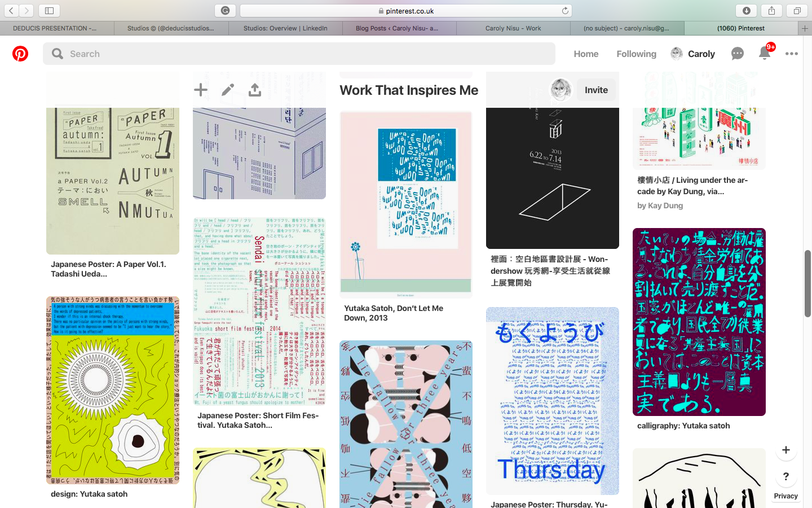The image size is (812, 508).
Task: Click the Pinterest logo icon
Action: click(20, 54)
